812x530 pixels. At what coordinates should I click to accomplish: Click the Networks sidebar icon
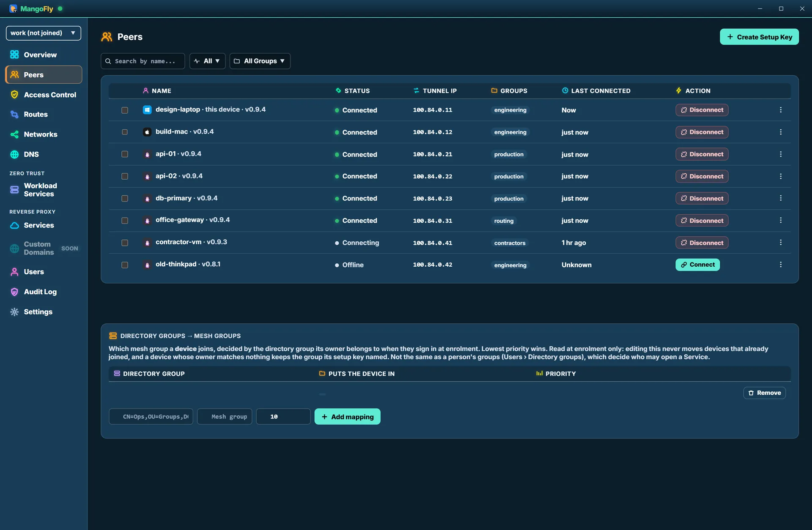[14, 134]
